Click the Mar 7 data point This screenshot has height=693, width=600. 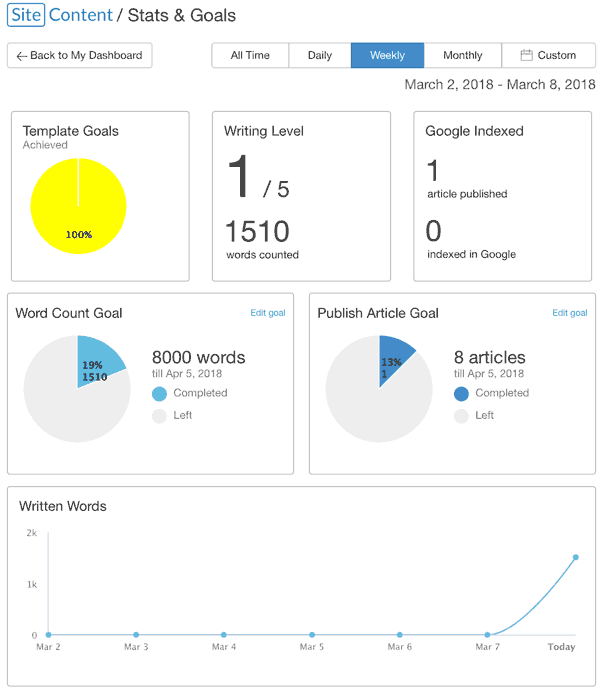[487, 635]
